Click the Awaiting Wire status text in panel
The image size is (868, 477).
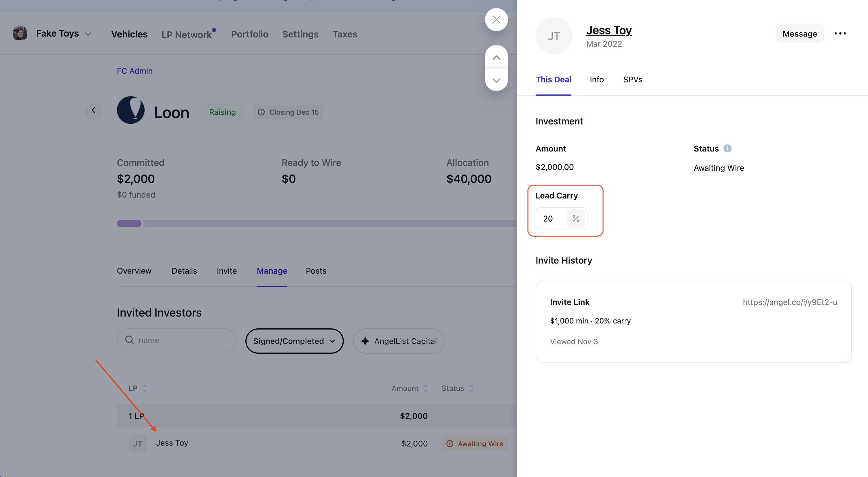pos(719,168)
